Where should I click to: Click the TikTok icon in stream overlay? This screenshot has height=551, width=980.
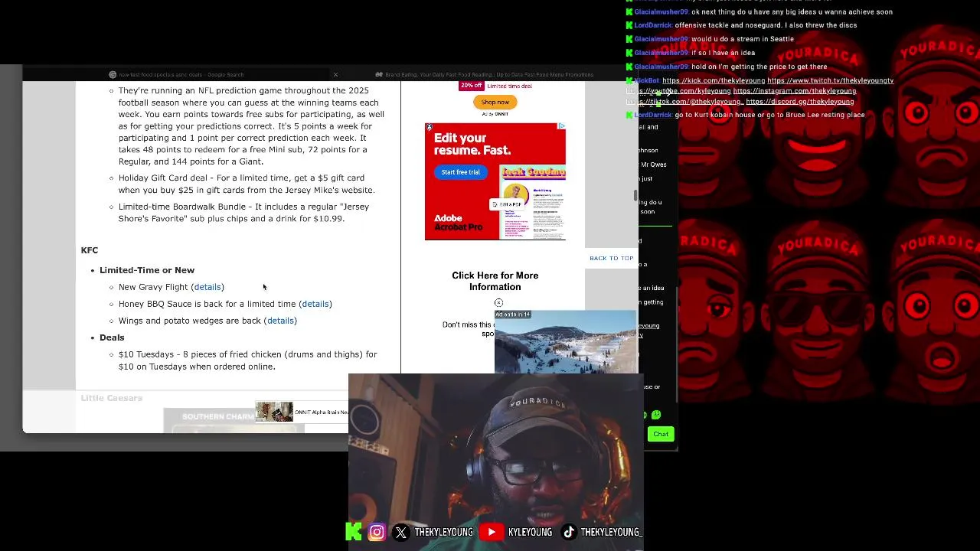(568, 532)
